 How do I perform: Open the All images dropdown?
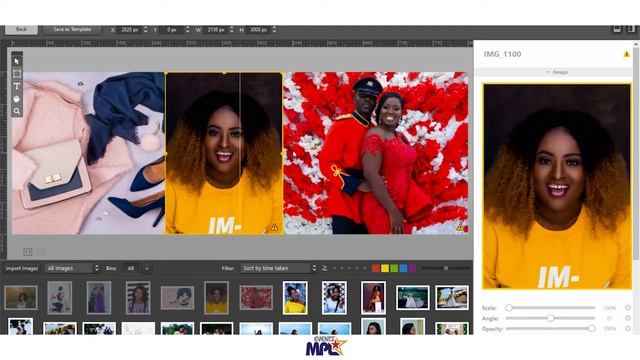point(72,268)
